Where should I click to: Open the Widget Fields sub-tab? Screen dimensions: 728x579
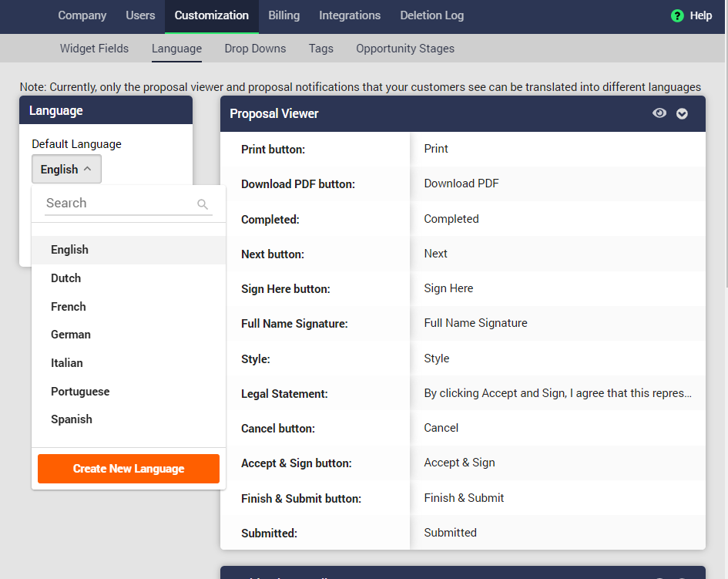point(94,49)
